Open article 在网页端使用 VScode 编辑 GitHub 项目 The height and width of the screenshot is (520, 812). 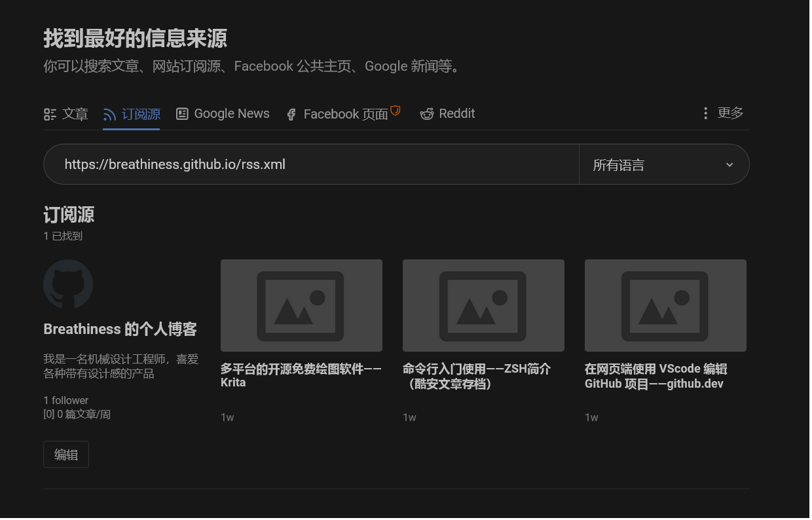(656, 376)
